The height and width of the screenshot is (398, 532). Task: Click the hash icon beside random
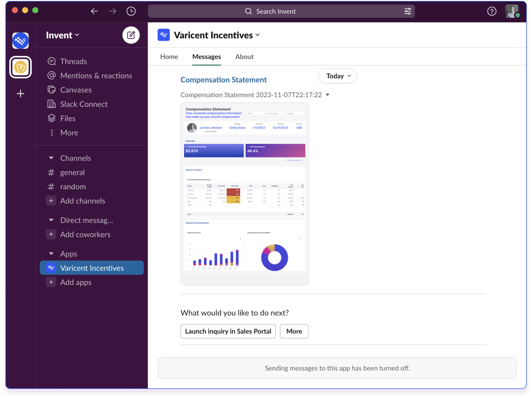pos(51,187)
